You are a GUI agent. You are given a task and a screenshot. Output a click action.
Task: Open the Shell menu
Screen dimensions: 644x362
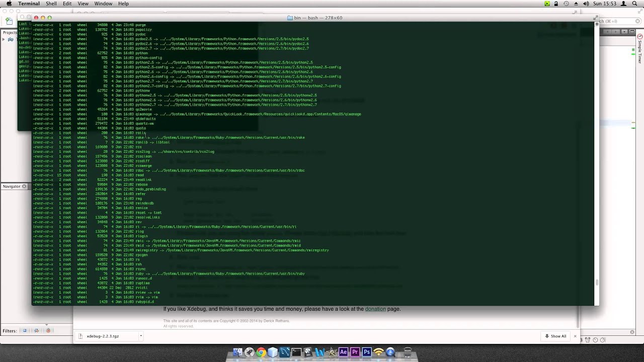(51, 4)
